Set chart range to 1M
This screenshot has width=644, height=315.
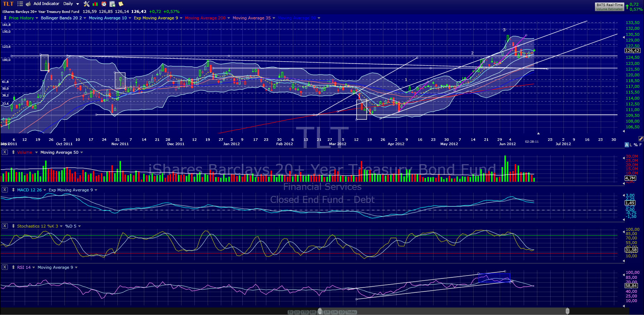point(327,312)
